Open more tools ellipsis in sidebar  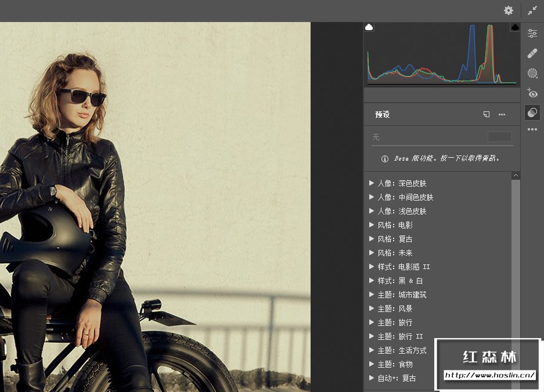click(532, 129)
